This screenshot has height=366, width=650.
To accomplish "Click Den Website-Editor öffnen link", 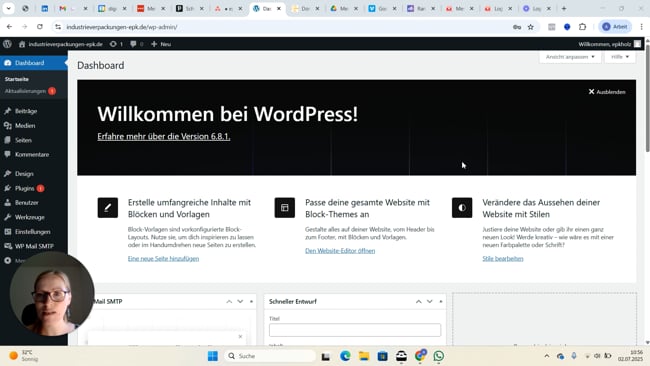I will pyautogui.click(x=340, y=251).
